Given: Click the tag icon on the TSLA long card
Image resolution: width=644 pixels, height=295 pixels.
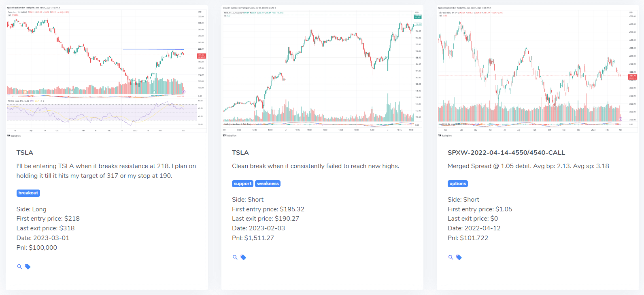Looking at the screenshot, I should click(28, 267).
